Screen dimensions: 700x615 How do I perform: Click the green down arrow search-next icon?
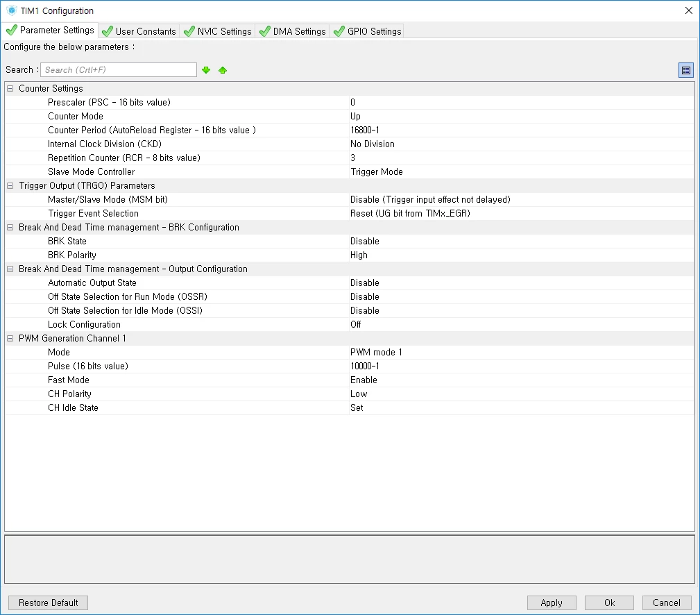[206, 70]
